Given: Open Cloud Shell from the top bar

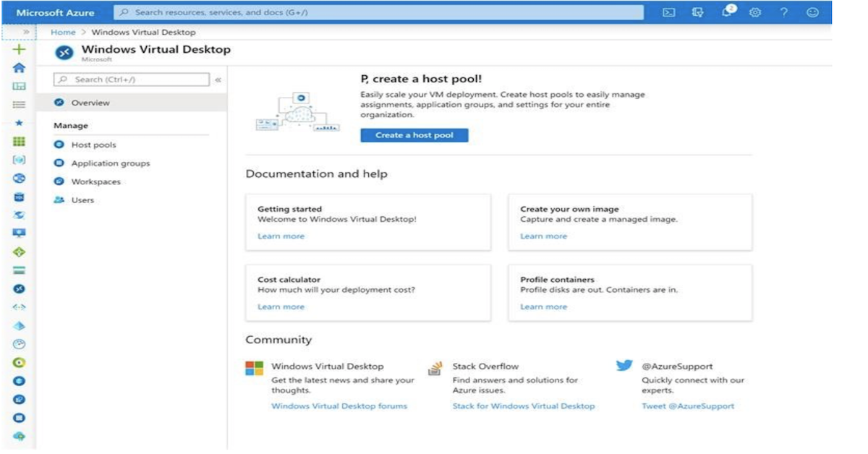Looking at the screenshot, I should (x=669, y=12).
